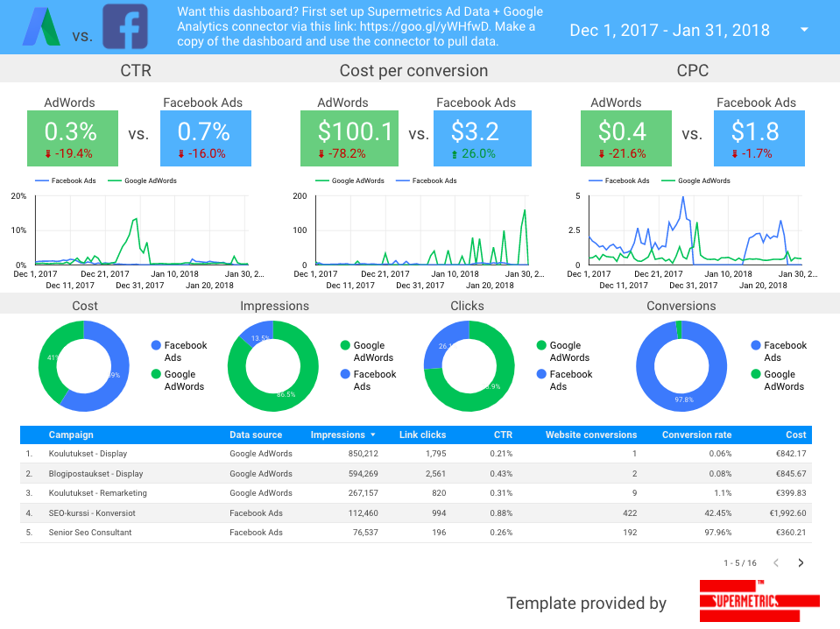Click the 26.0% increase indicator
Viewport: 840px width, 629px height.
pyautogui.click(x=474, y=154)
